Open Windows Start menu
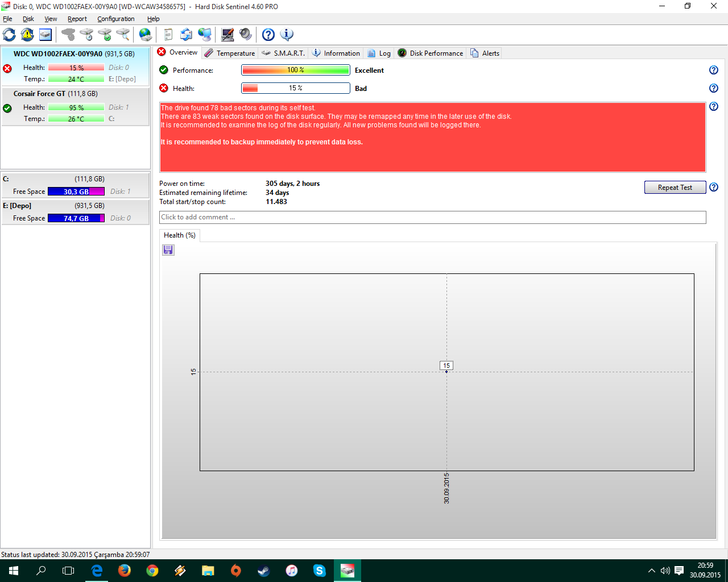Screen dimensions: 728x582 [x=14, y=571]
